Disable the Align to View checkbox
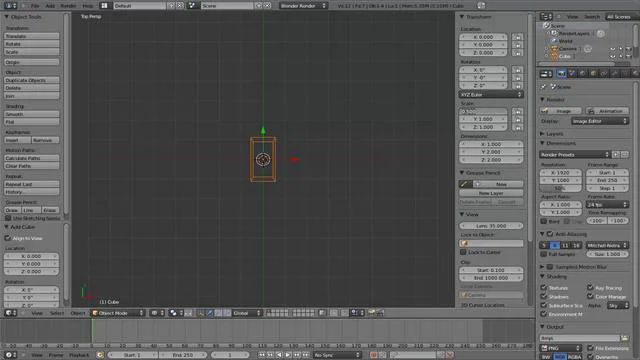Screen dimensions: 640x360 [x=8, y=238]
